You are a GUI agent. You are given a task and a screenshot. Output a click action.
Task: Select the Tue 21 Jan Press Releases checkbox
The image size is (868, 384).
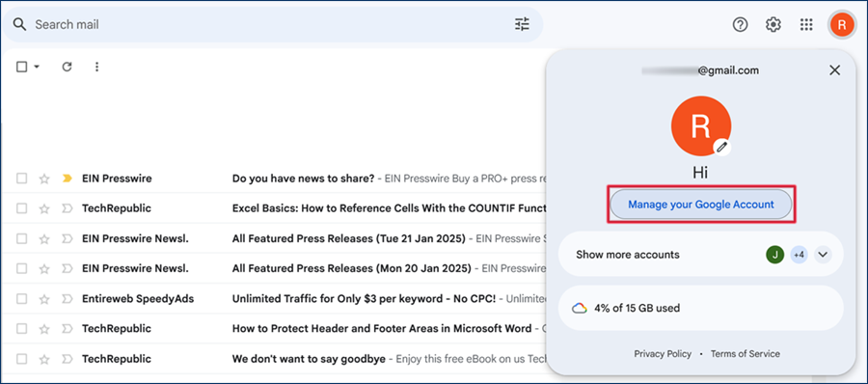21,239
